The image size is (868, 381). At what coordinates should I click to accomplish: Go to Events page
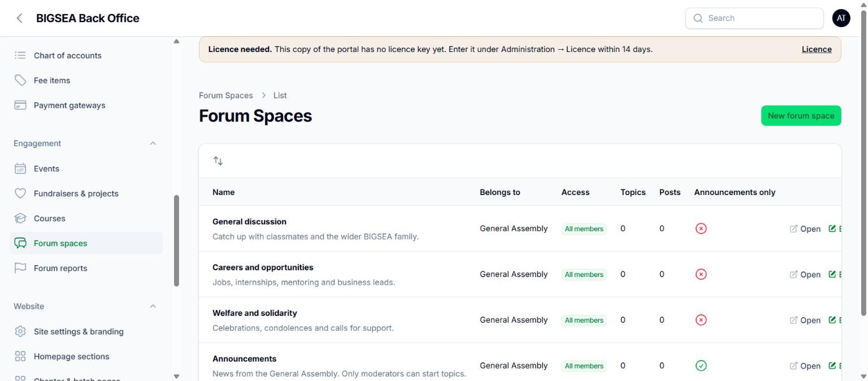[x=86, y=168]
